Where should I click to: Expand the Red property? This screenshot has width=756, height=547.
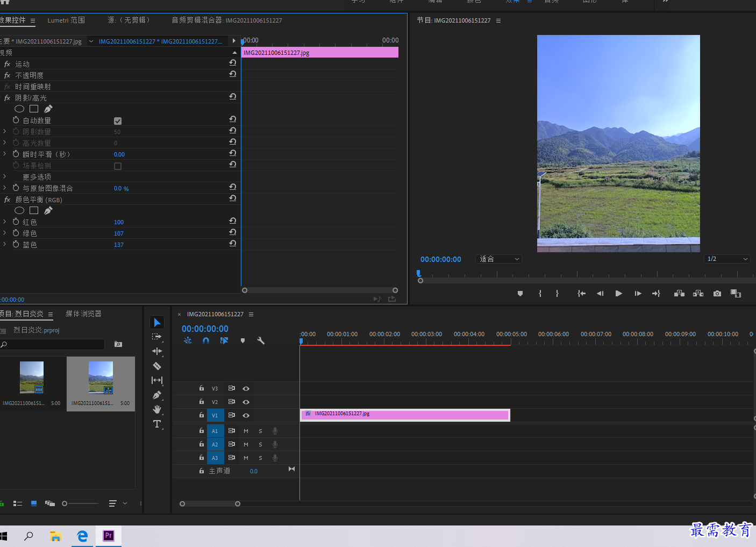click(x=4, y=222)
